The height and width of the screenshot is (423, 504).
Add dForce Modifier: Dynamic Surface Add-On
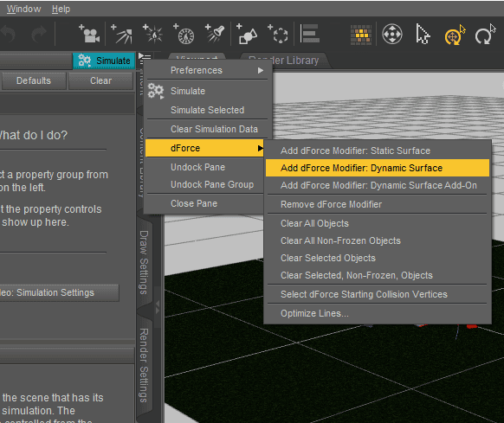378,185
